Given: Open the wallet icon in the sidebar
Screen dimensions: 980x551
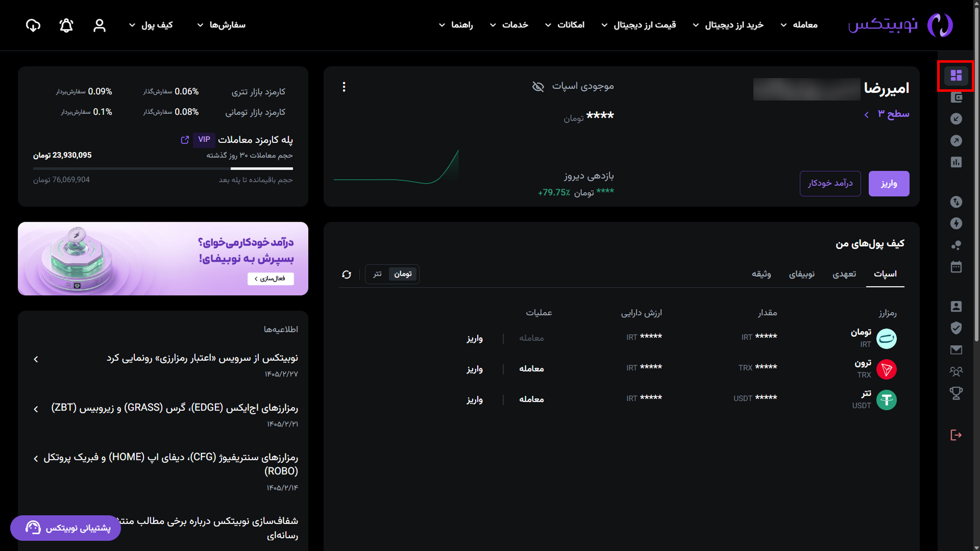Looking at the screenshot, I should click(956, 97).
